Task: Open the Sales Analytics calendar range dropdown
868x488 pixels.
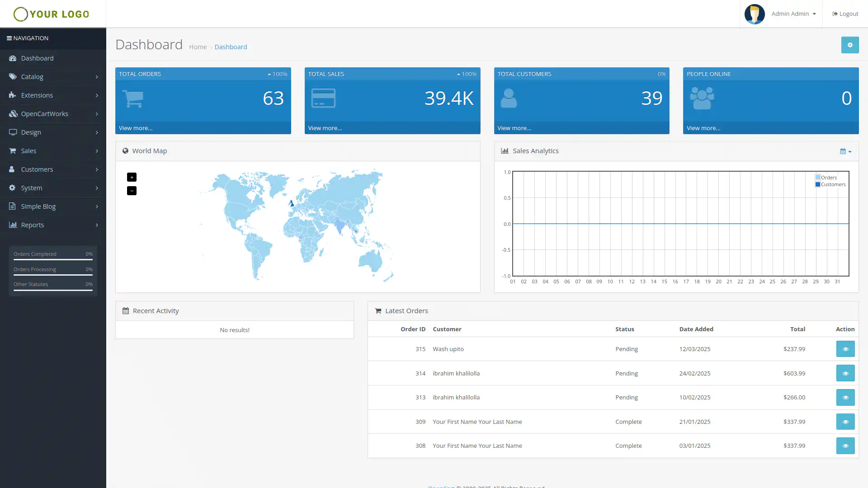Action: [x=845, y=151]
